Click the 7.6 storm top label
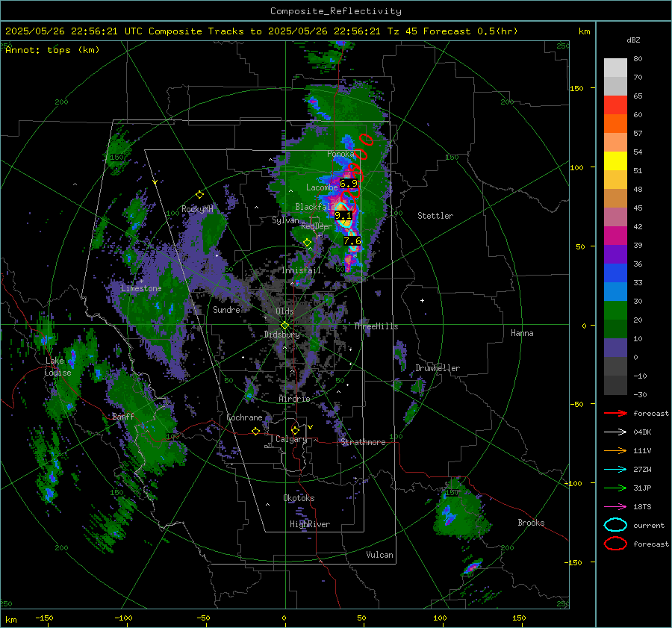 [352, 241]
